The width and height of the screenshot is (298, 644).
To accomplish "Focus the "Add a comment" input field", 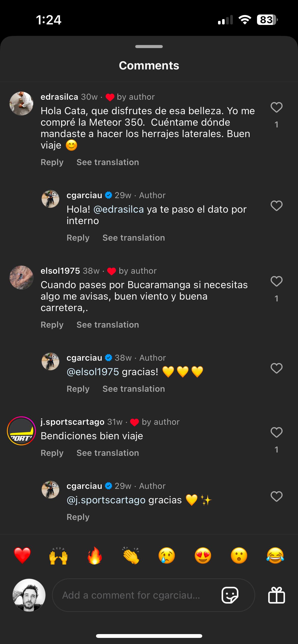I will pyautogui.click(x=138, y=595).
